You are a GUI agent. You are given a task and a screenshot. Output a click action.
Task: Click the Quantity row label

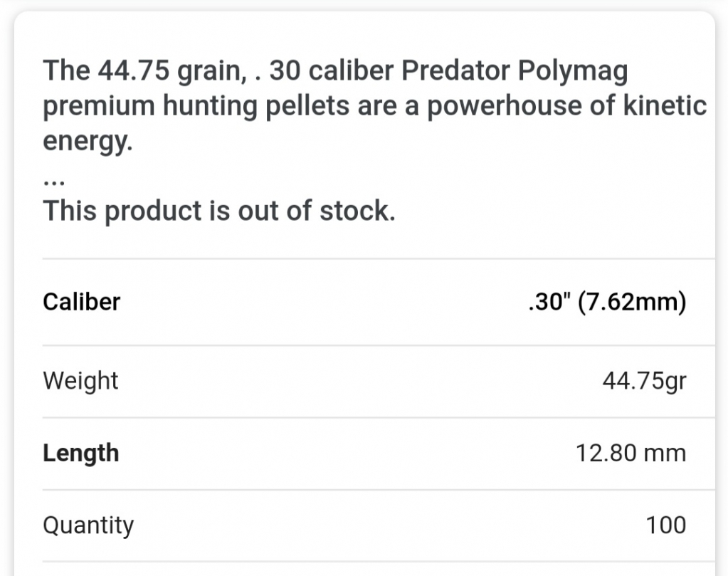(x=88, y=525)
